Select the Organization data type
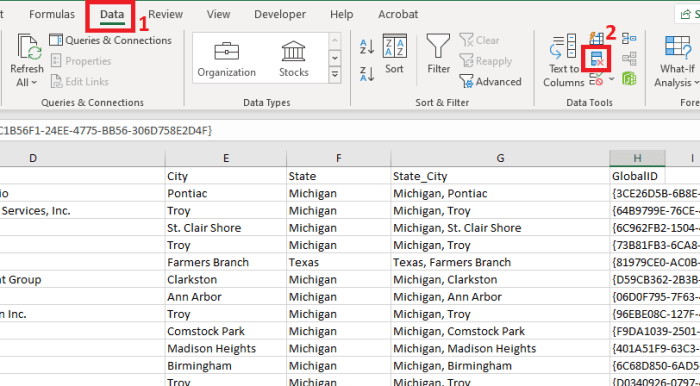The width and height of the screenshot is (700, 386). tap(226, 59)
